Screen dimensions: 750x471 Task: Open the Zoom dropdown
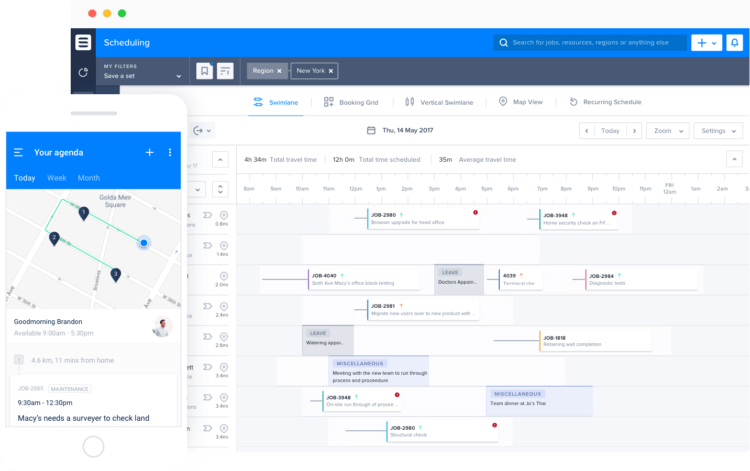pyautogui.click(x=668, y=131)
